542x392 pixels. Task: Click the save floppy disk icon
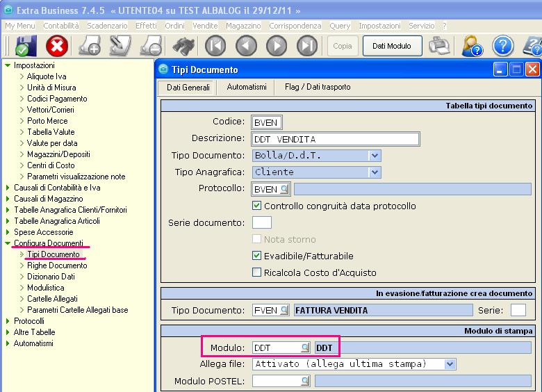26,46
